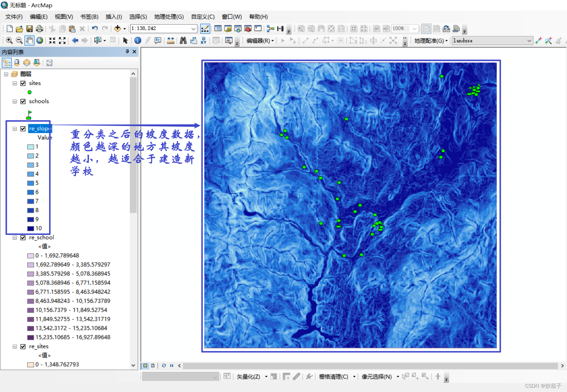Screen dimensions: 567x392
Task: Click the horizontal map scrollbar
Action: point(370,366)
